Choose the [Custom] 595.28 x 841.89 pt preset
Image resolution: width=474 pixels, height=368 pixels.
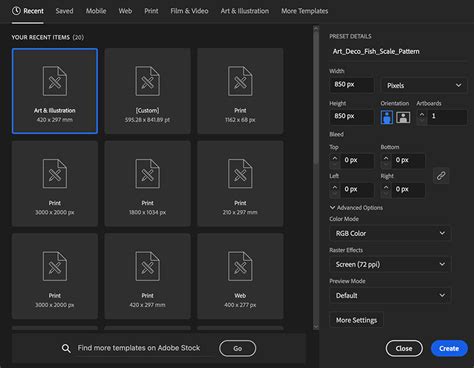(x=147, y=91)
